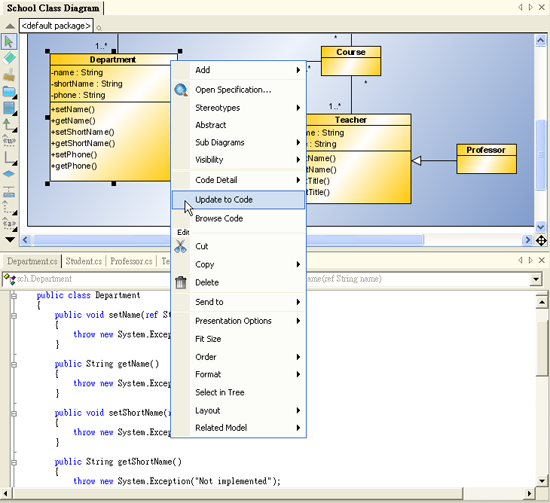
Task: Select the Course class box
Action: [351, 61]
